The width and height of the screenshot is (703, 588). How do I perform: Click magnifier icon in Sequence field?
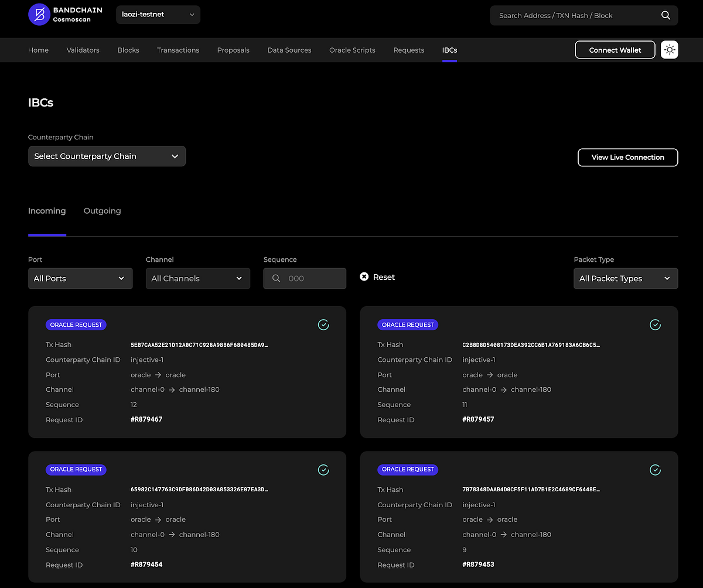[x=276, y=278]
